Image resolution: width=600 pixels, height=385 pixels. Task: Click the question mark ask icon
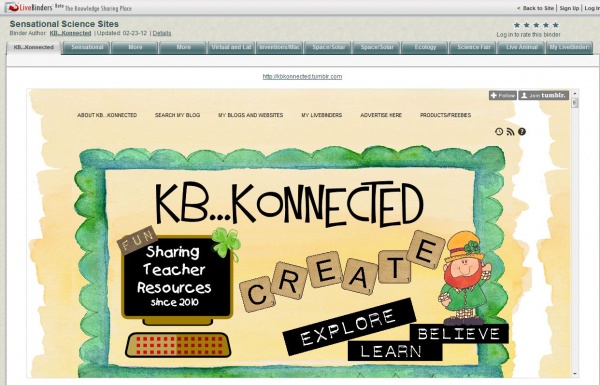coord(522,132)
